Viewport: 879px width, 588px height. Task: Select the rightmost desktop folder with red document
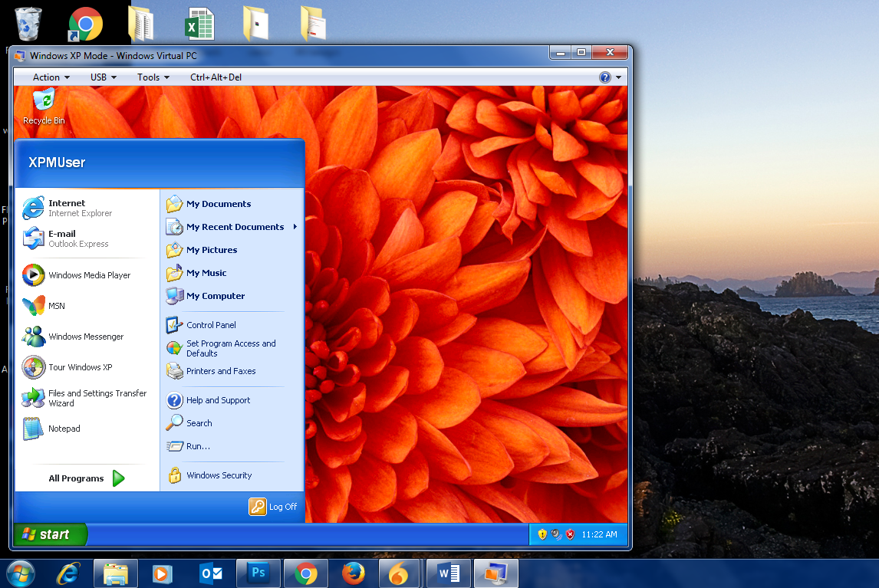coord(313,24)
